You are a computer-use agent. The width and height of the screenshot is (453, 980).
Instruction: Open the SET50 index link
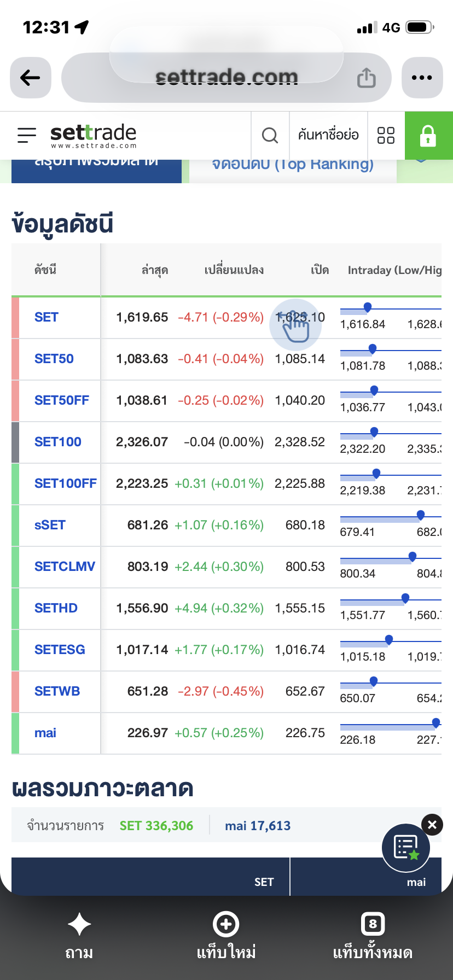click(x=54, y=359)
